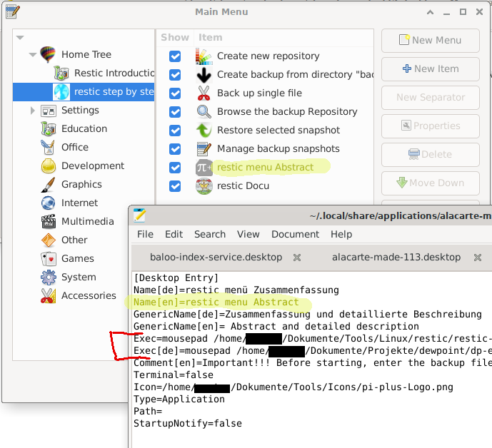Collapse the Home Tree expander
The height and width of the screenshot is (448, 492).
(33, 55)
